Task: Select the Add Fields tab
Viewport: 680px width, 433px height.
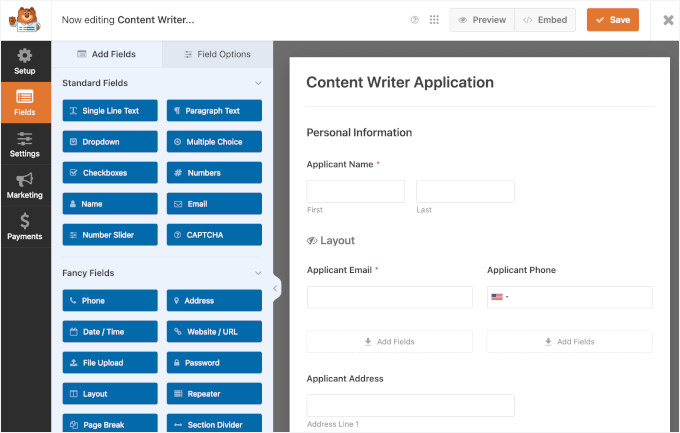Action: 106,54
